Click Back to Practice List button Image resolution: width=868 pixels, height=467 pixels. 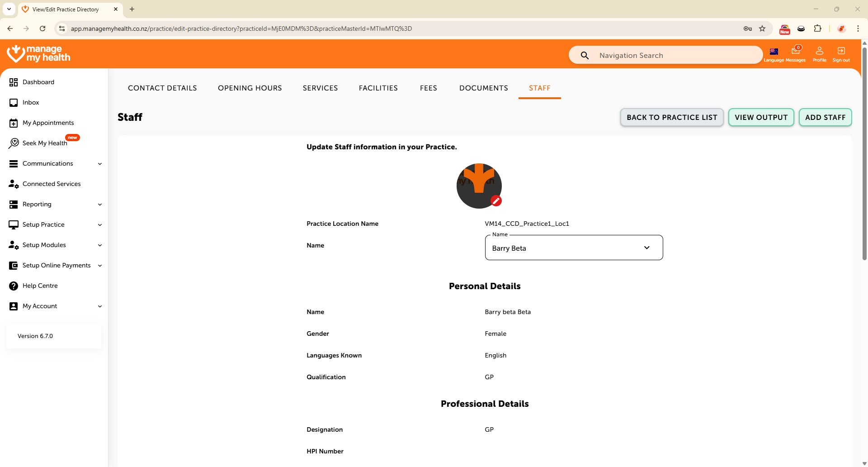tap(671, 118)
